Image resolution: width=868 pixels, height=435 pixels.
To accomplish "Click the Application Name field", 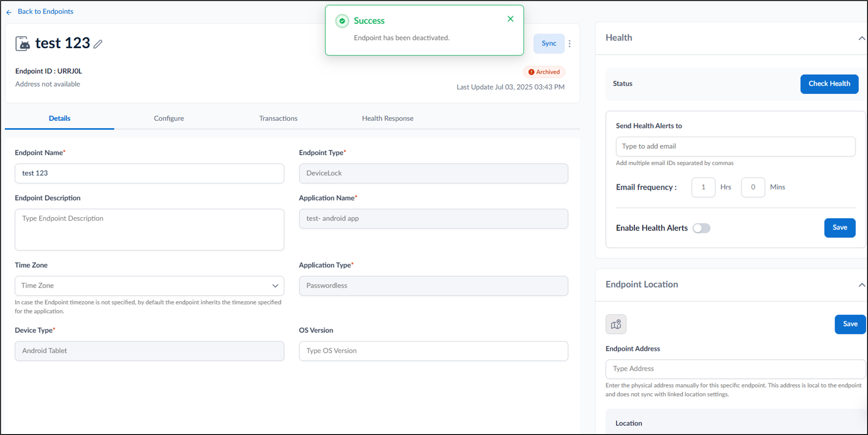I will point(433,219).
